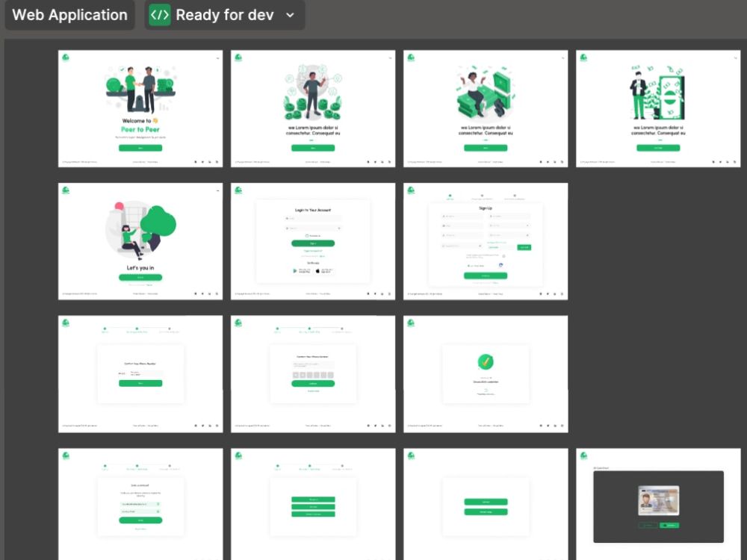The width and height of the screenshot is (747, 560).
Task: Click the middle button in three-button frame
Action: [x=313, y=507]
